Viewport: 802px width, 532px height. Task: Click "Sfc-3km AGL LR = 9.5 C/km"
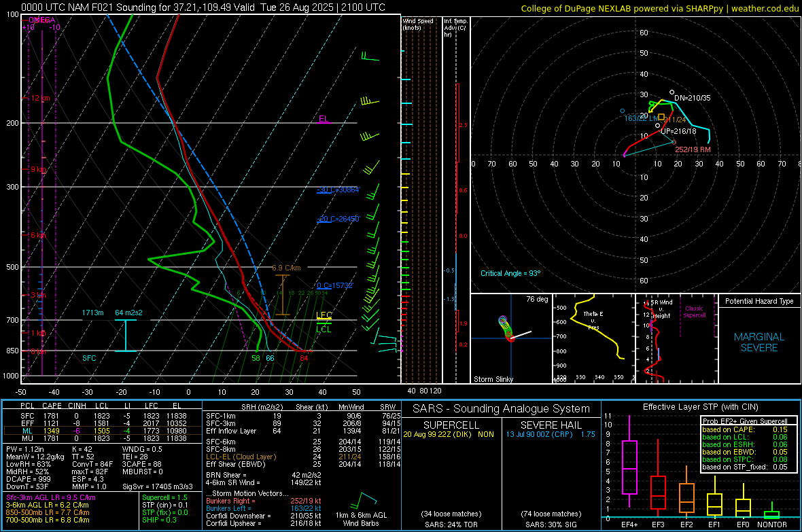(x=51, y=497)
